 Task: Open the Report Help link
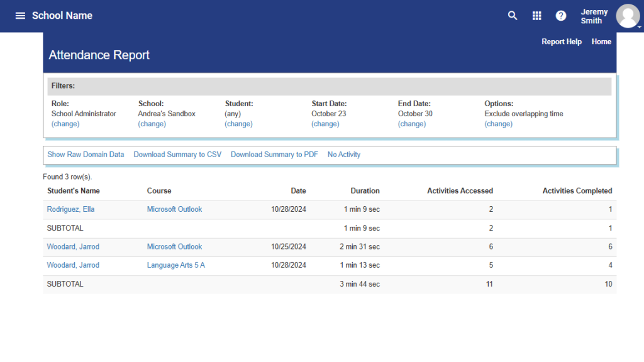562,41
